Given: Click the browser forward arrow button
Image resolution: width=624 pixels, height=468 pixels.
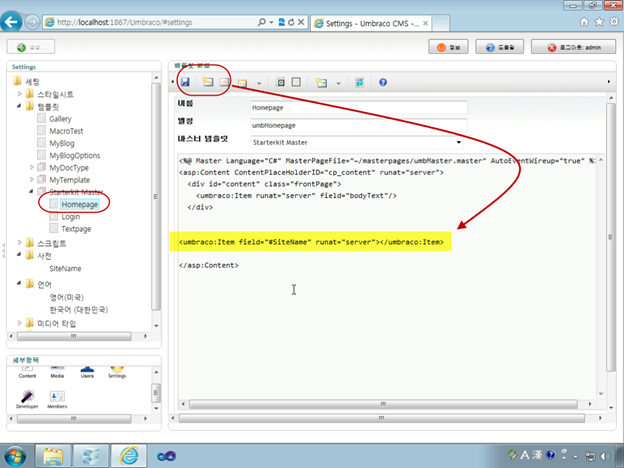Looking at the screenshot, I should [x=32, y=22].
